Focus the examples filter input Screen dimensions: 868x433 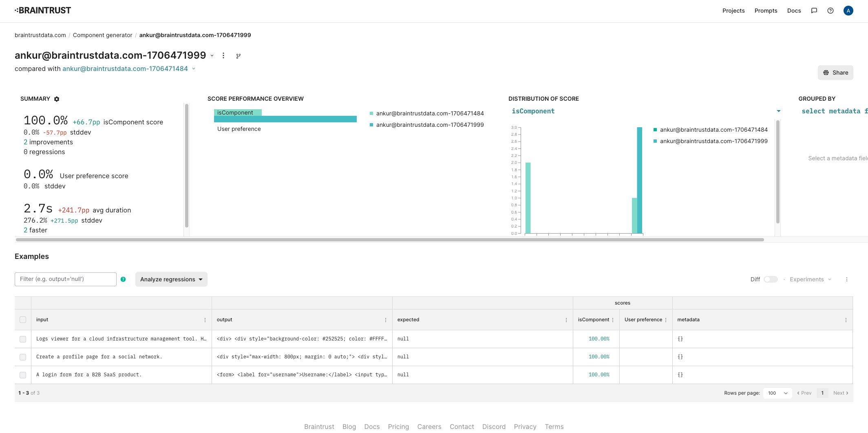[66, 279]
